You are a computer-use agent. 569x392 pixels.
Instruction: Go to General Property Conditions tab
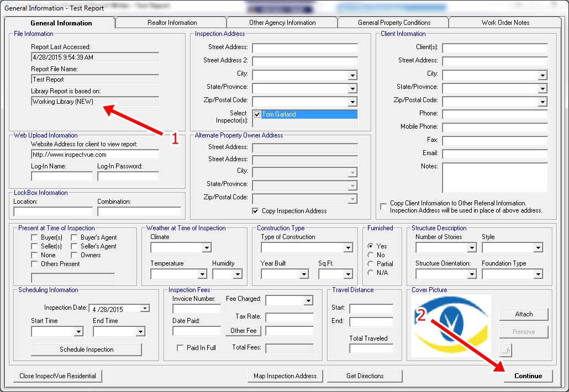click(x=394, y=23)
